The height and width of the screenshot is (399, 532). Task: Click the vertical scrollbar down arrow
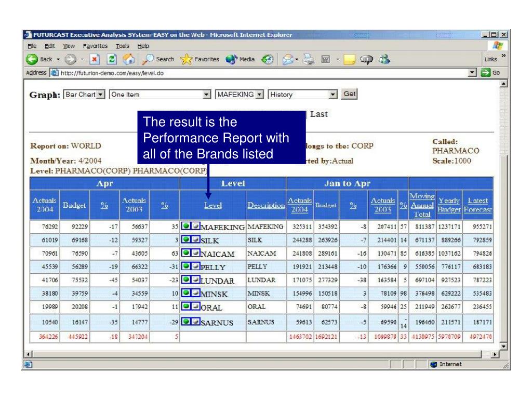(503, 347)
